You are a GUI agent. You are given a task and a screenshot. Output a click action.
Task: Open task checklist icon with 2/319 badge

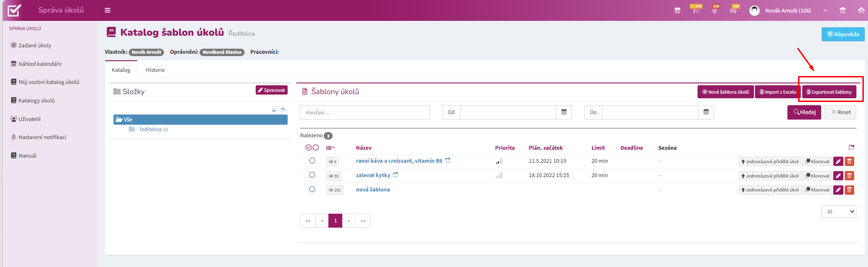[x=696, y=10]
